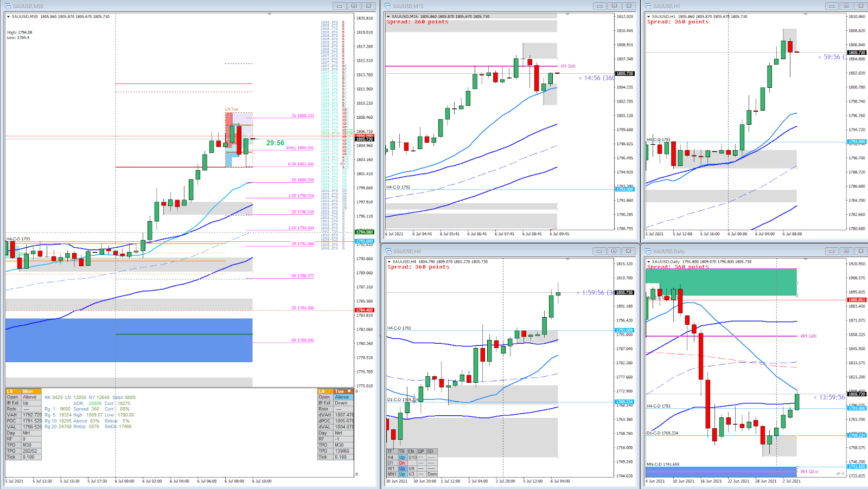Screen dimensions: 868x489
Task: Click the XAUUSD,M30 chart window icon
Action: [9, 6]
